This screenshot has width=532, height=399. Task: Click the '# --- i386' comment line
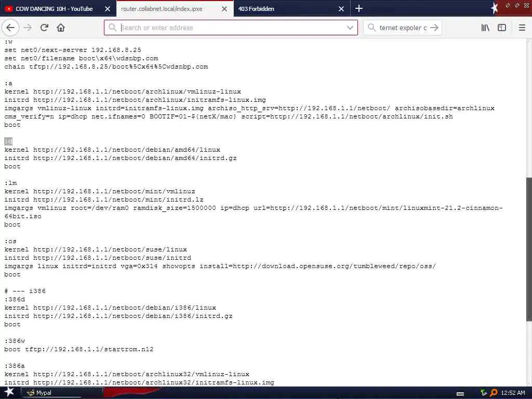pos(25,291)
